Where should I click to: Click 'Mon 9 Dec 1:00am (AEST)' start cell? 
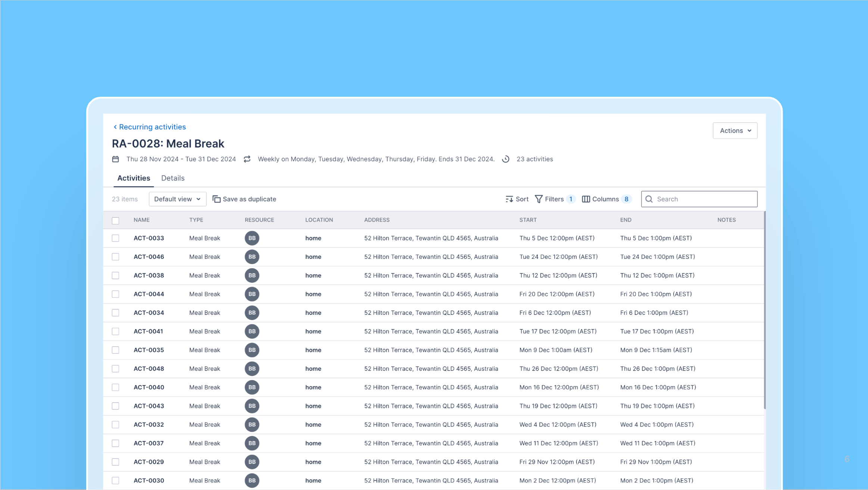[x=556, y=350]
